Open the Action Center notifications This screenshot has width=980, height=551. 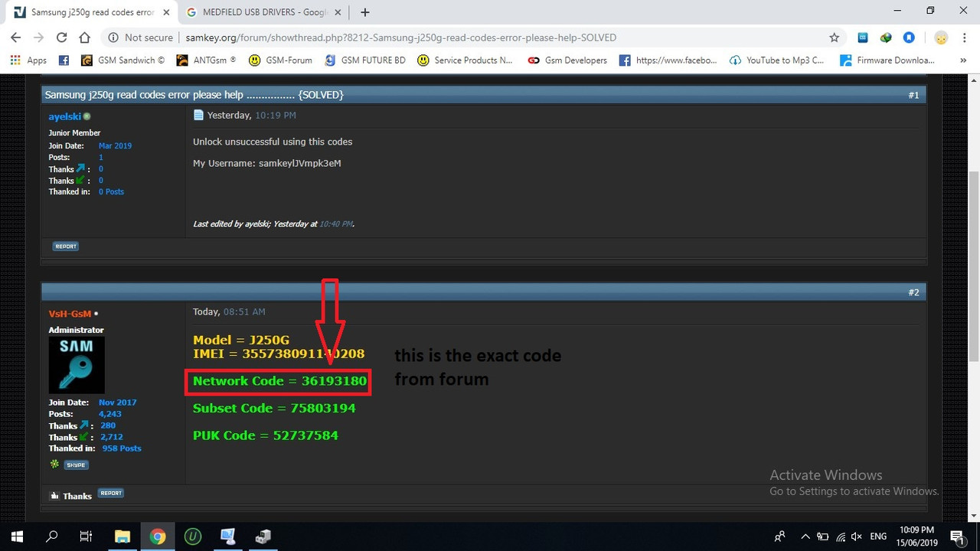click(x=956, y=536)
